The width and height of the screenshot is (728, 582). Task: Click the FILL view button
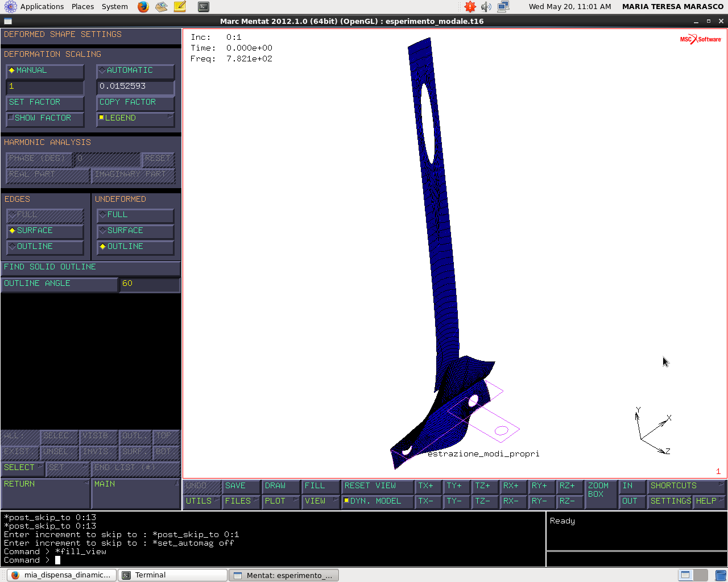pyautogui.click(x=320, y=486)
